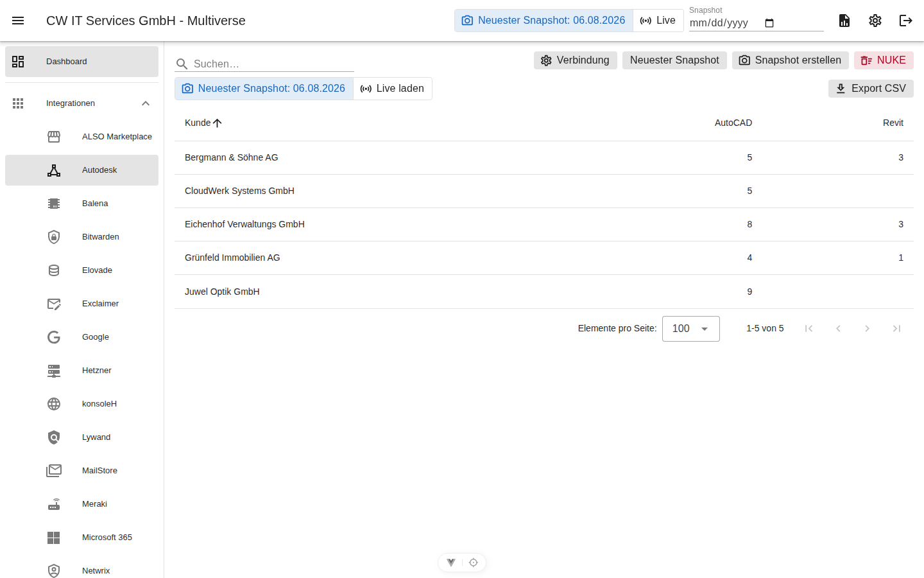Switch to Live laden
The image size is (924, 578).
(x=393, y=89)
